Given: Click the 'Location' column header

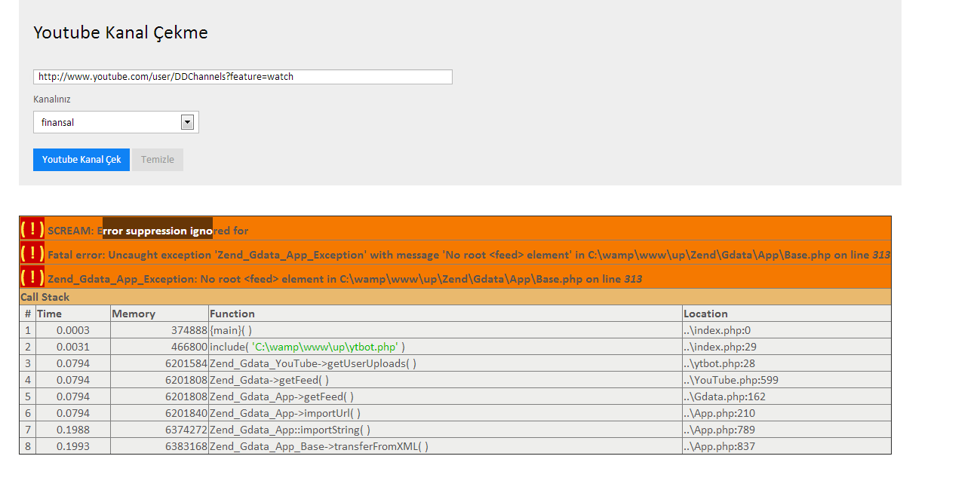Looking at the screenshot, I should tap(705, 314).
